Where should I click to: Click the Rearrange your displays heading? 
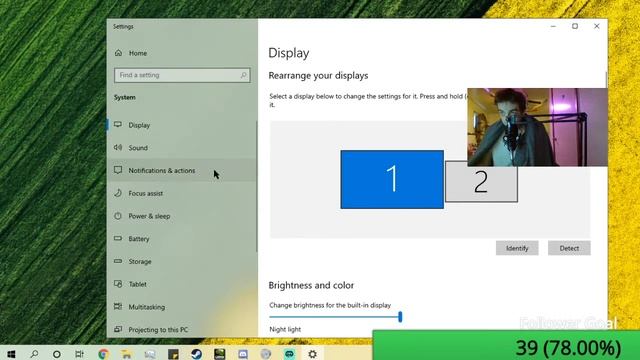[x=318, y=76]
